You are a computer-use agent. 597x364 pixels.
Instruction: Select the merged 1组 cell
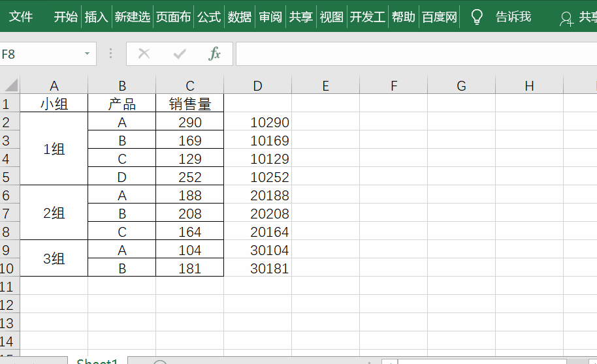click(x=54, y=149)
